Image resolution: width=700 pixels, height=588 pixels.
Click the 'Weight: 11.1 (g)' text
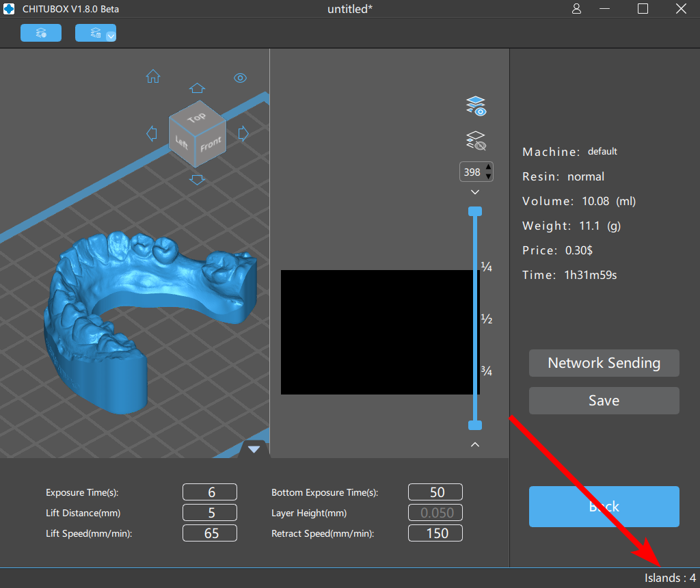[x=571, y=226]
